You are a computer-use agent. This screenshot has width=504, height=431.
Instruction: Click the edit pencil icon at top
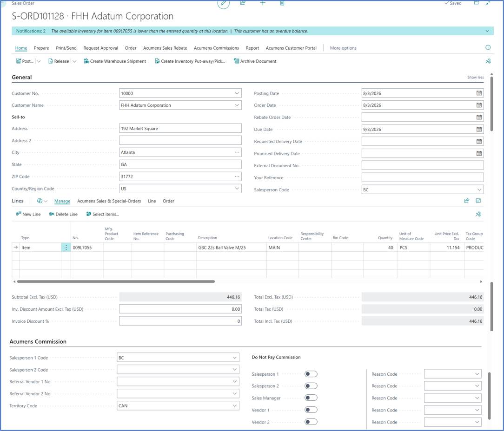(223, 3)
